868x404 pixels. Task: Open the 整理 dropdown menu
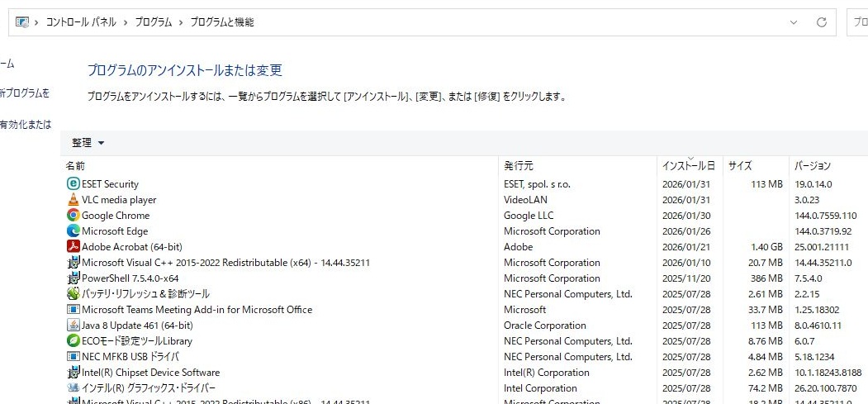(88, 143)
